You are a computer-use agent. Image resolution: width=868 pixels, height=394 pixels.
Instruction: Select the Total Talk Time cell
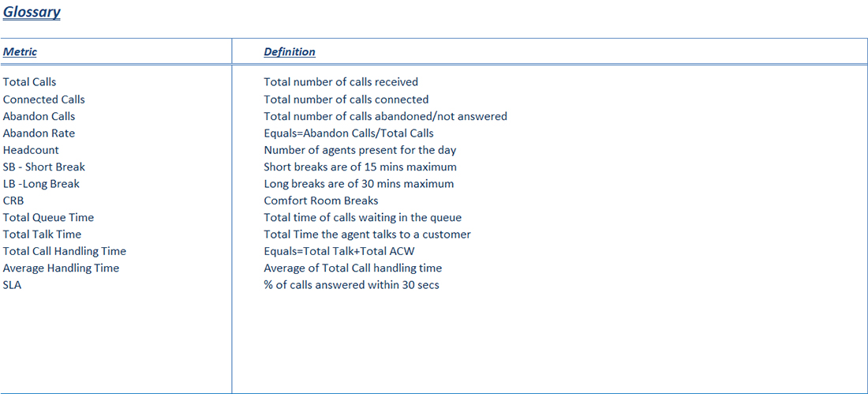[x=42, y=235]
